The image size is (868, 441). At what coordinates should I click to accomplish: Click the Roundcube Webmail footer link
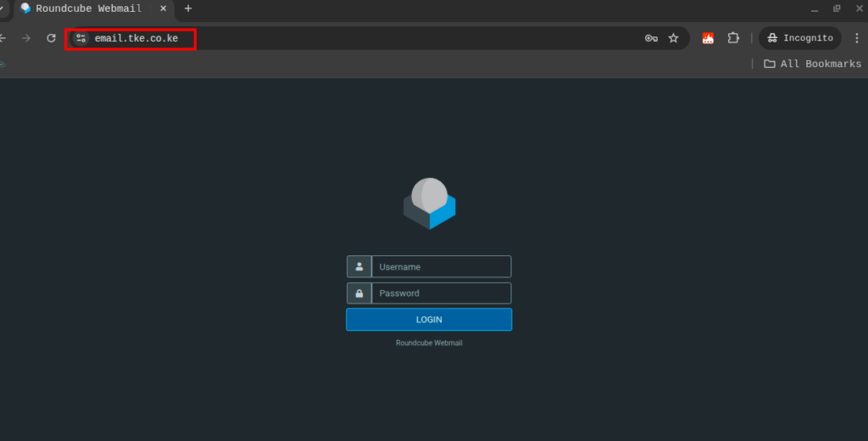click(x=429, y=343)
